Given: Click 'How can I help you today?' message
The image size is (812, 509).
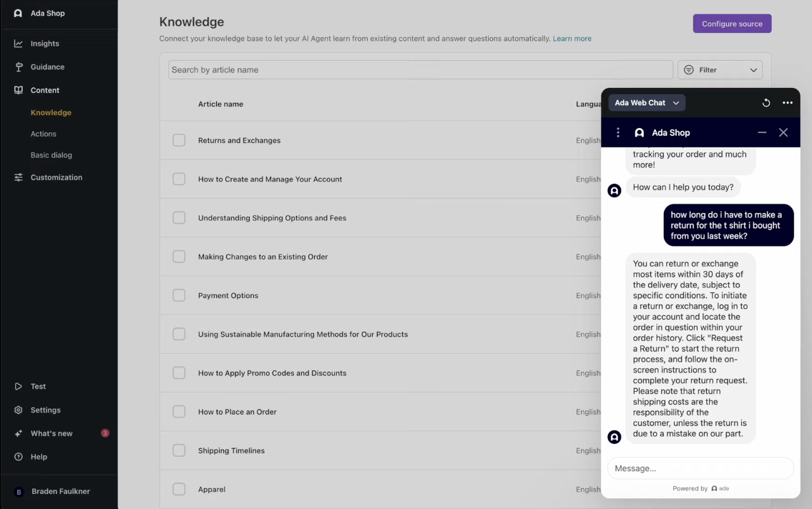Looking at the screenshot, I should [683, 187].
